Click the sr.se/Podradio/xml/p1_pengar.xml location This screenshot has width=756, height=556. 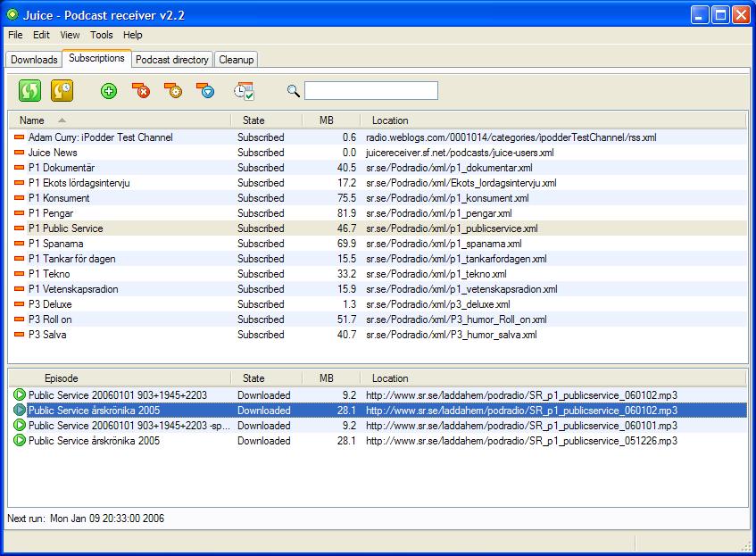point(439,213)
